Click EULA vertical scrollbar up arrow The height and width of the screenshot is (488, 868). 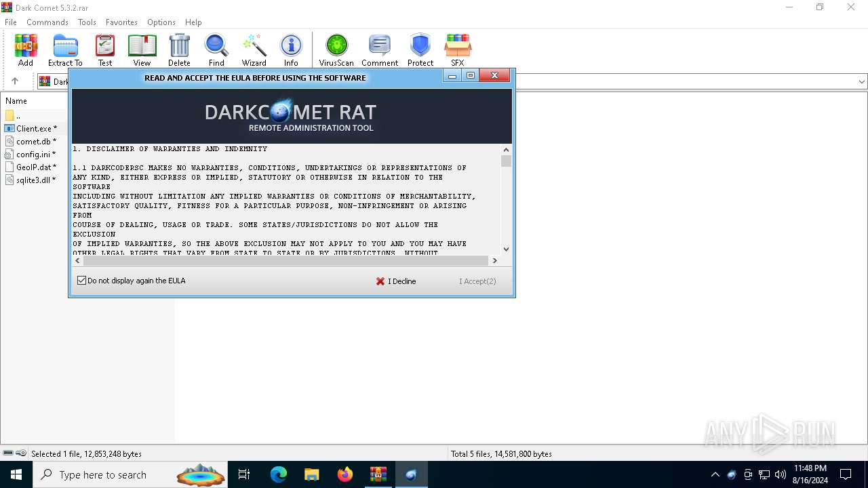[x=507, y=149]
